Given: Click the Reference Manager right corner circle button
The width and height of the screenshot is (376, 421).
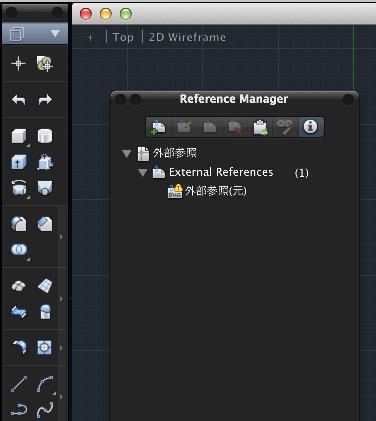Looking at the screenshot, I should click(x=348, y=99).
